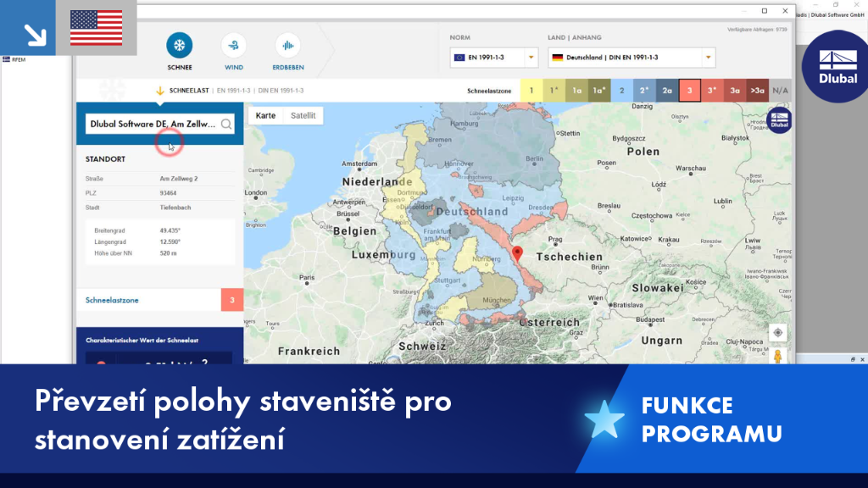868x488 pixels.
Task: Open the Erdbeben earthquake load icon
Action: pyautogui.click(x=288, y=46)
